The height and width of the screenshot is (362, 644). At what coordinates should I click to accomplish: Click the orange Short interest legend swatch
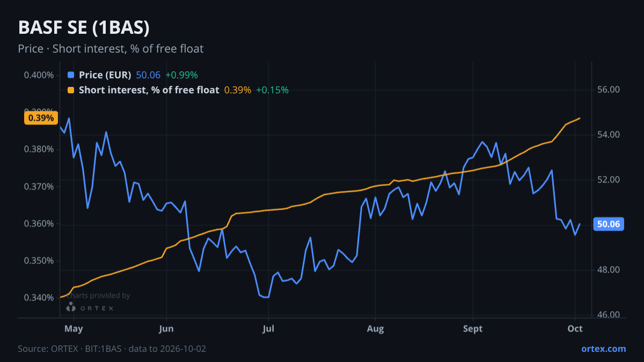tap(71, 90)
